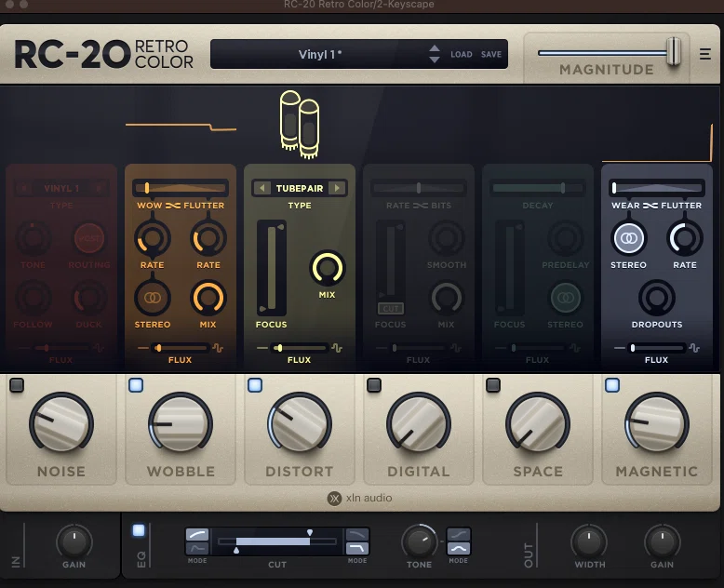
Task: Select the upper tone mode button
Action: (x=459, y=534)
